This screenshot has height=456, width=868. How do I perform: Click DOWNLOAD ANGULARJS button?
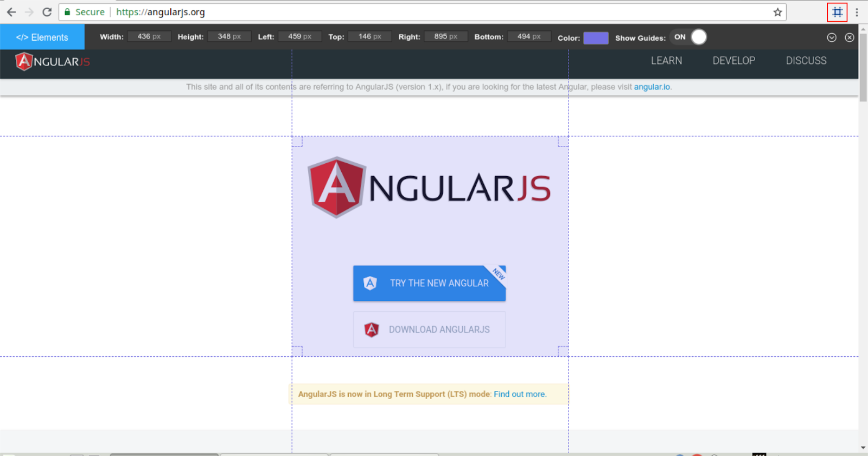[x=429, y=329]
